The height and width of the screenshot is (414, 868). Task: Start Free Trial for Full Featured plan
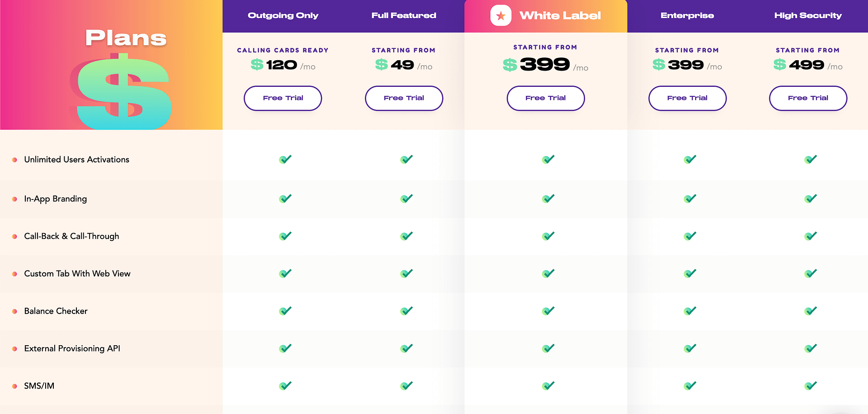pyautogui.click(x=404, y=98)
